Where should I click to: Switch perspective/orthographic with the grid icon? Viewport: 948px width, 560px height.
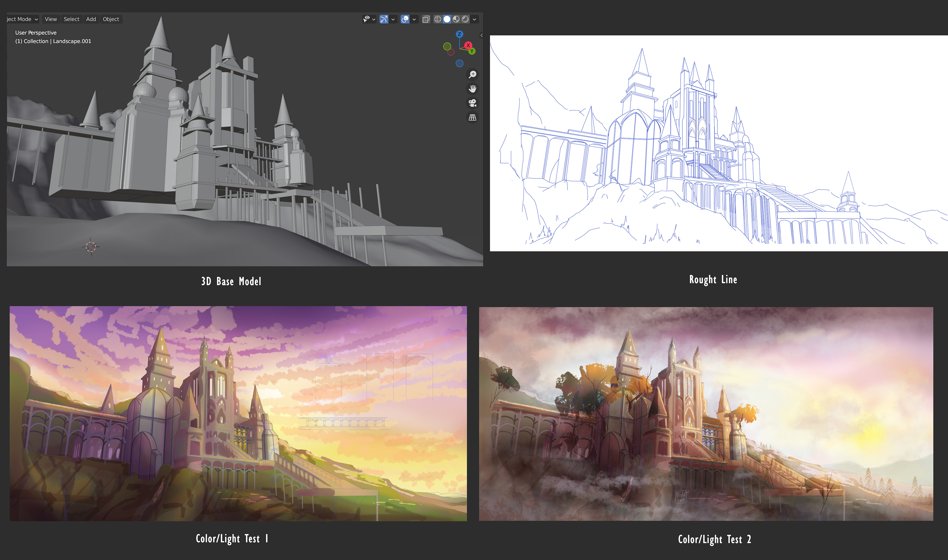pos(472,117)
